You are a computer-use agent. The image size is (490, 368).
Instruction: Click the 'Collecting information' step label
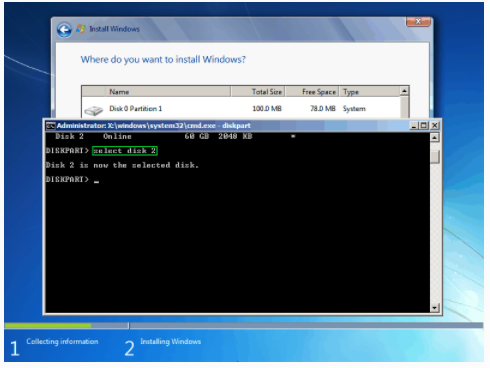[x=62, y=341]
